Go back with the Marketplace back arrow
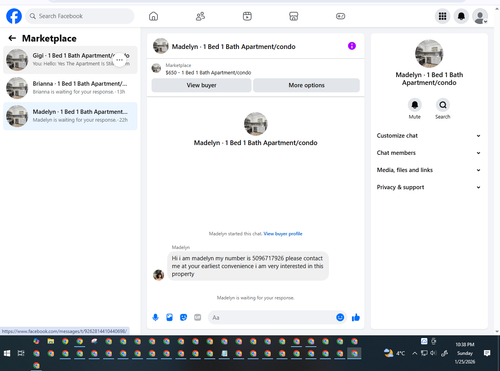 12,38
